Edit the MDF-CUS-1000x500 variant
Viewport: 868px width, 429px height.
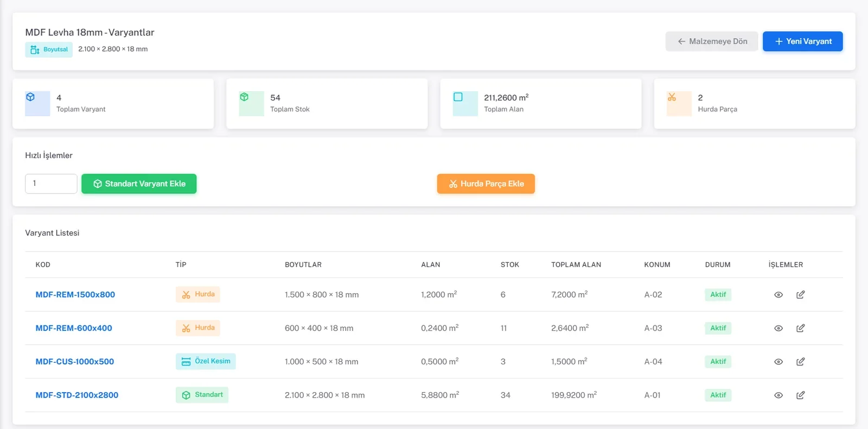(801, 362)
